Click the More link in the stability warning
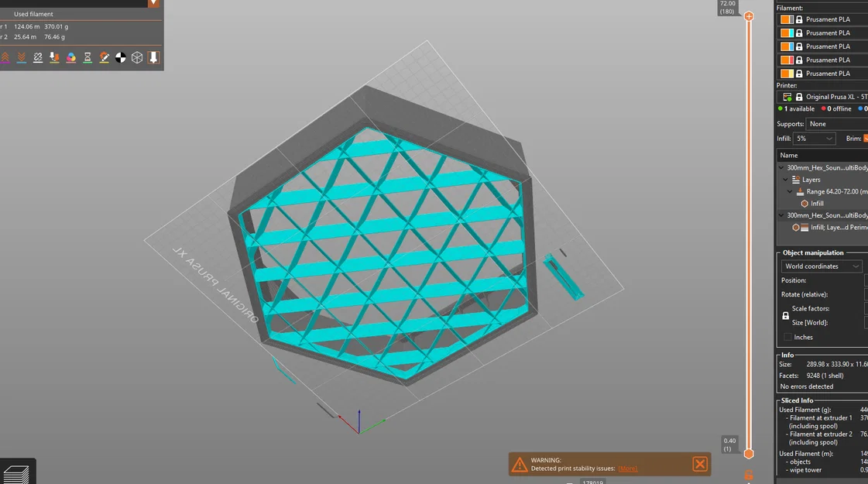Image resolution: width=868 pixels, height=484 pixels. click(x=627, y=468)
